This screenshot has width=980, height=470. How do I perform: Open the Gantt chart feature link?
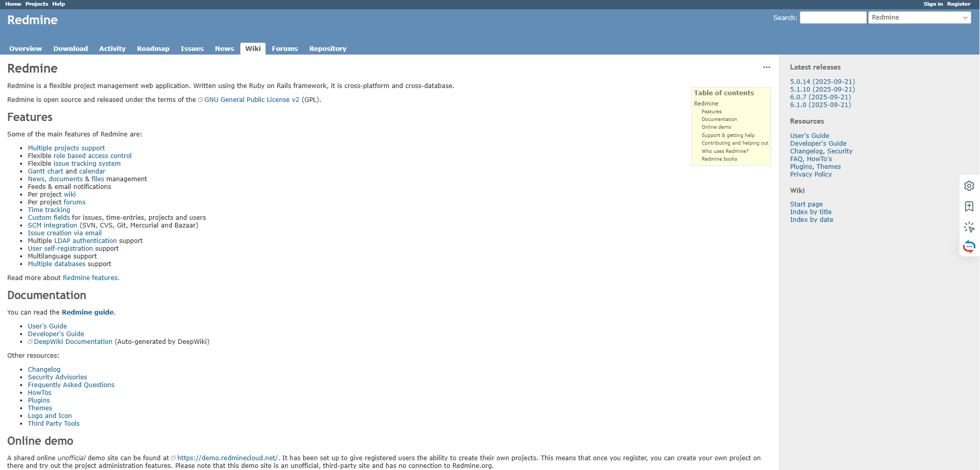(45, 171)
